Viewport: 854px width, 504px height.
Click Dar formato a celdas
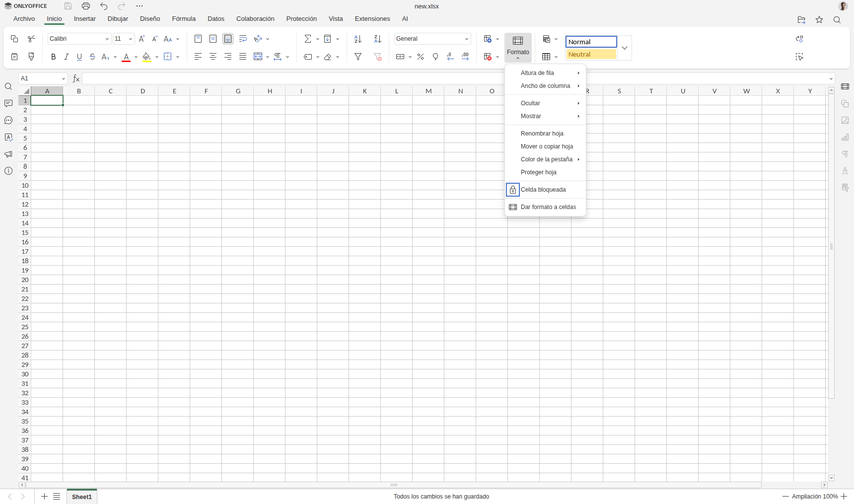click(x=548, y=207)
